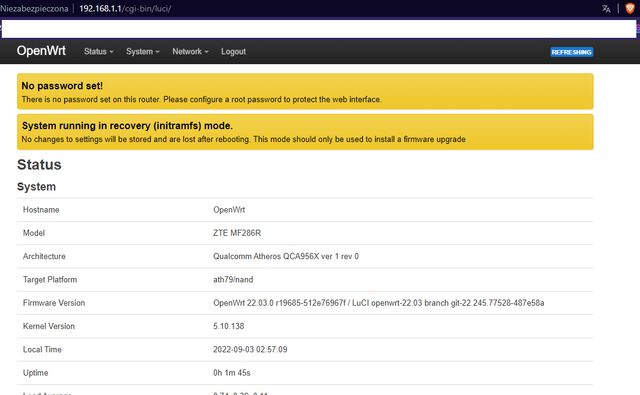Select the Firmware Version label
The height and width of the screenshot is (395, 640).
pos(54,303)
